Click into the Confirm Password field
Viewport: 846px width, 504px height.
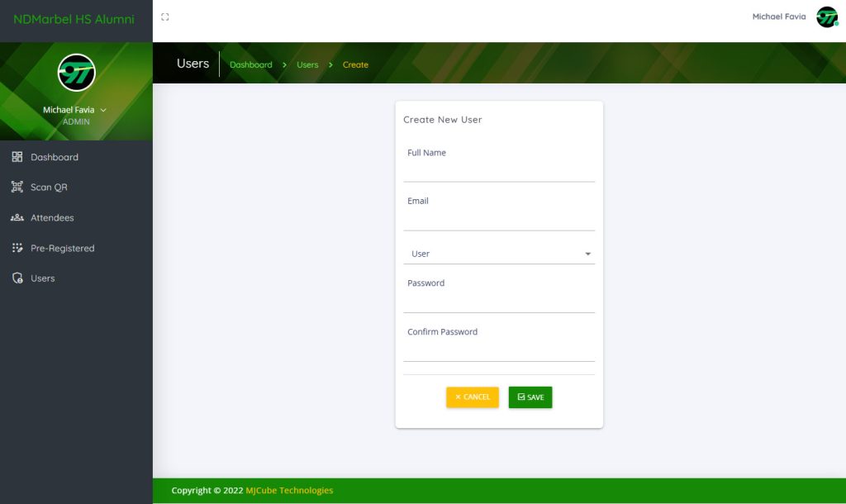point(498,350)
